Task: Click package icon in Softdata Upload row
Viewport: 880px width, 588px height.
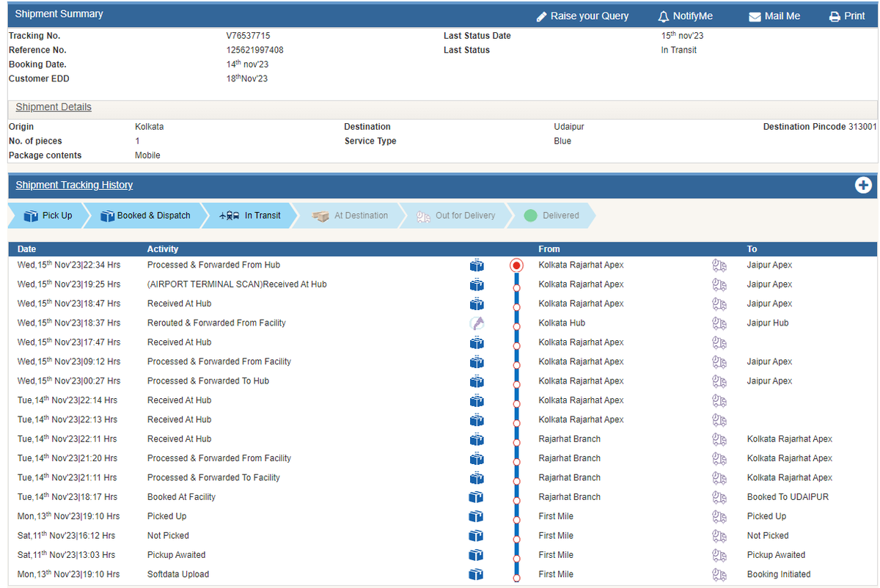Action: (x=477, y=574)
